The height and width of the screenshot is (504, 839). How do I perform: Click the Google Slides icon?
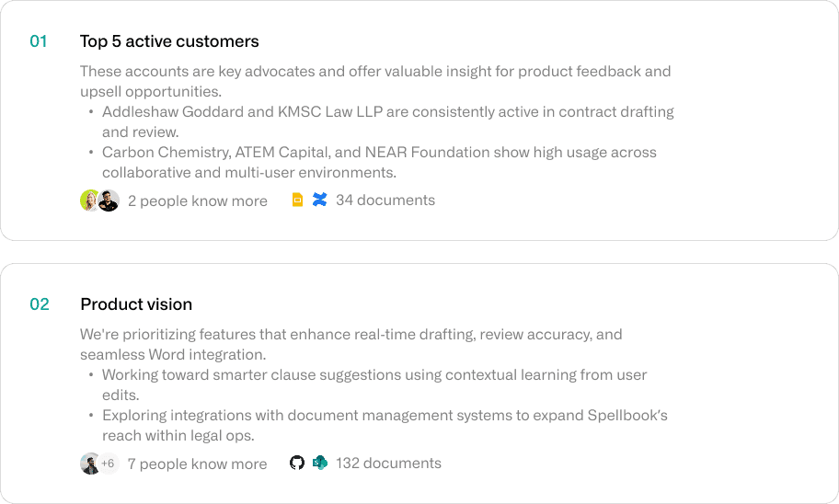(297, 200)
